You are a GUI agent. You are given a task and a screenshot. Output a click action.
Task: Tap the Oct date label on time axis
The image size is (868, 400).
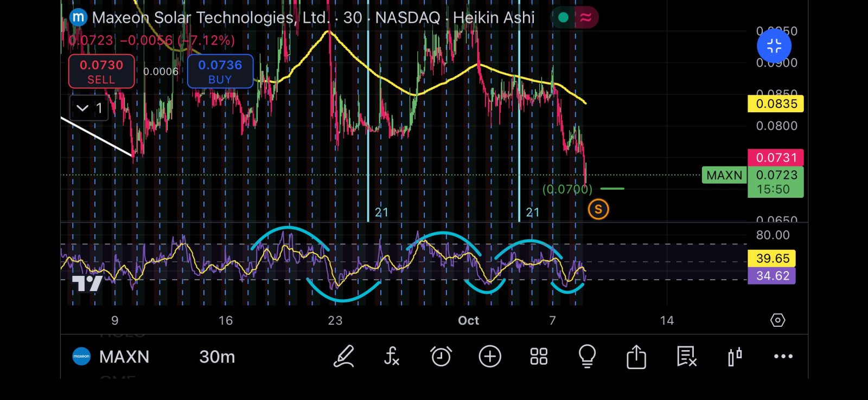click(468, 320)
